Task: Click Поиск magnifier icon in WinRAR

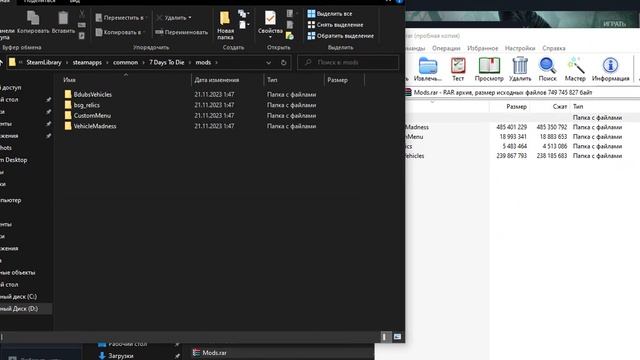Action: tap(547, 69)
